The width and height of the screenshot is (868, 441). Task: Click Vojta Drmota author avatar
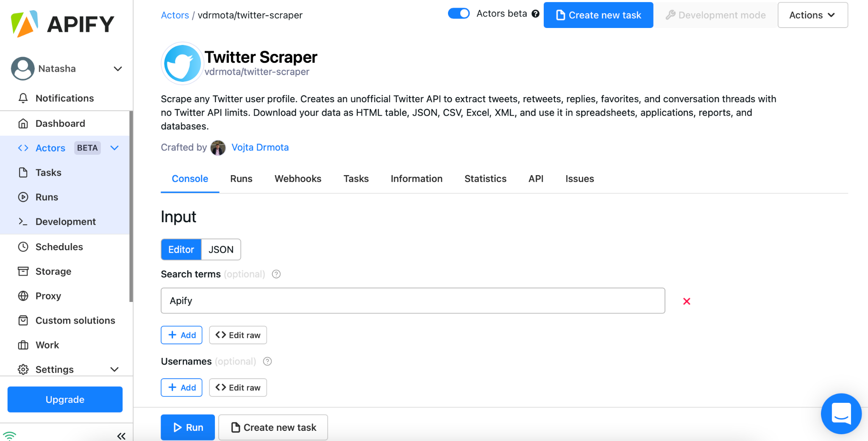click(x=218, y=148)
